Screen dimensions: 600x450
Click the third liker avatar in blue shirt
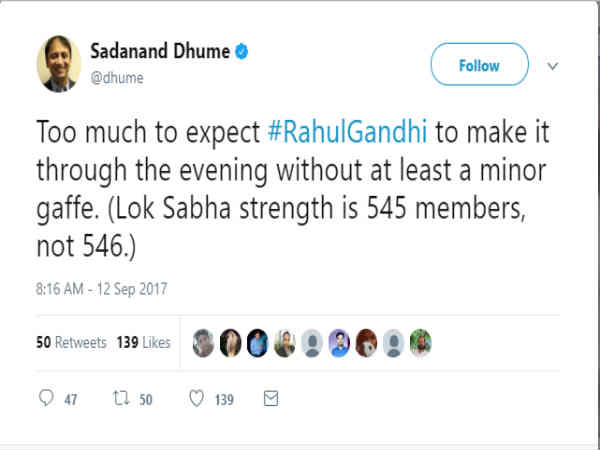[258, 342]
